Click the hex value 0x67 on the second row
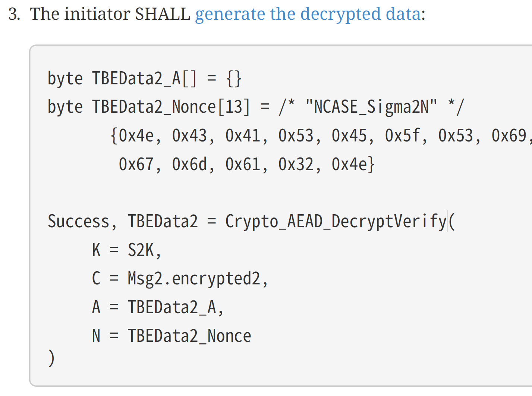Viewport: 532px width, 396px height. 136,165
